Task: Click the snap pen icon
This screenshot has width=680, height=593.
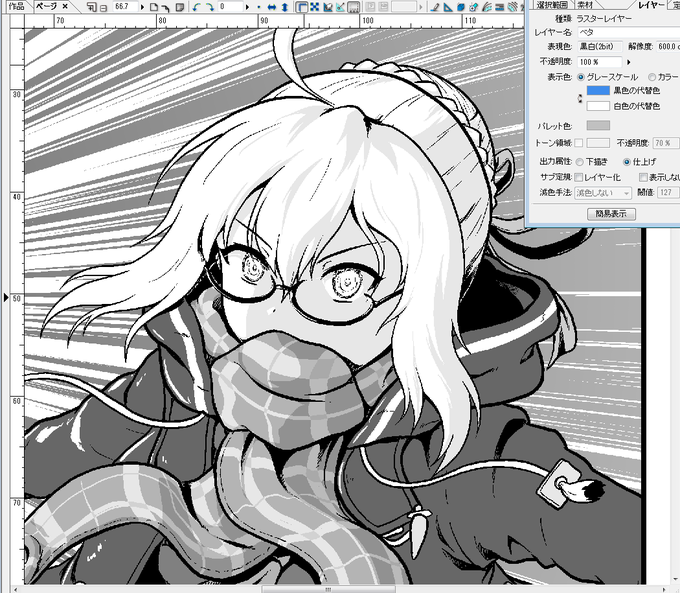Action: point(435,7)
